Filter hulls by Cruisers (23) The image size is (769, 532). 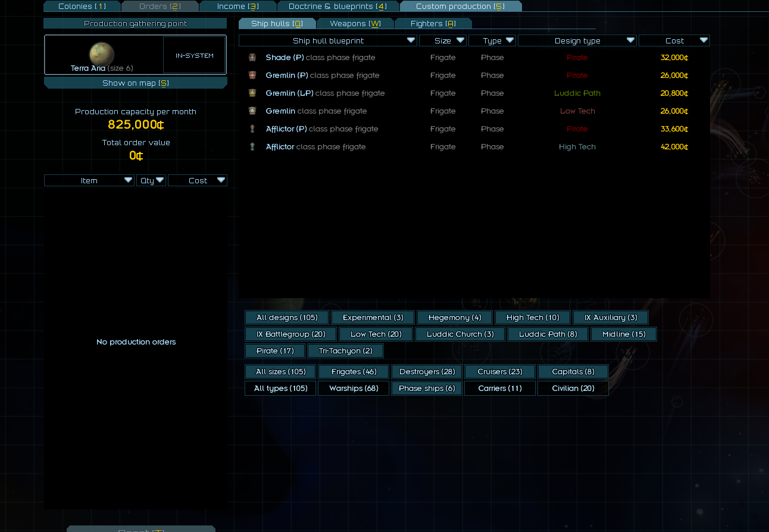(x=500, y=372)
